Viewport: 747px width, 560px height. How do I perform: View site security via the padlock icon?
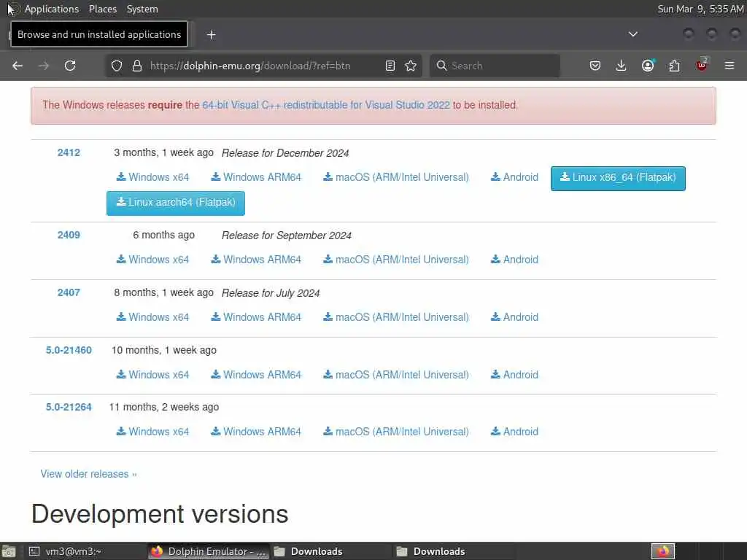[x=137, y=66]
